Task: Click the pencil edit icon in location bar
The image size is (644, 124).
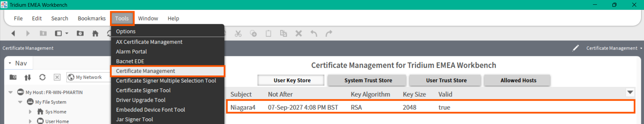Action: [576, 48]
